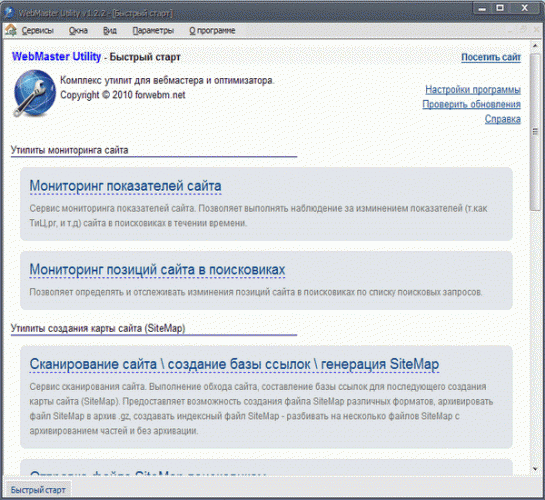The image size is (545, 500).
Task: Click the scrollbar up arrow
Action: [535, 46]
